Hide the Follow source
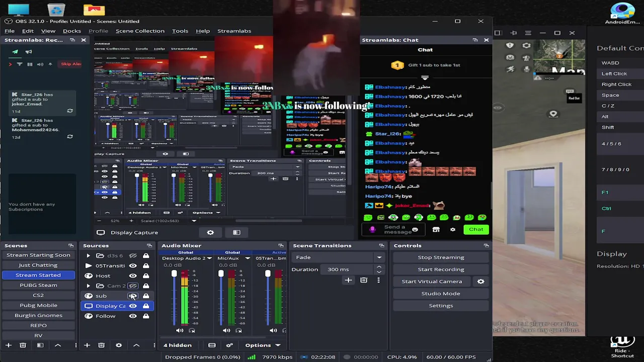This screenshot has width=644, height=362. tap(133, 316)
